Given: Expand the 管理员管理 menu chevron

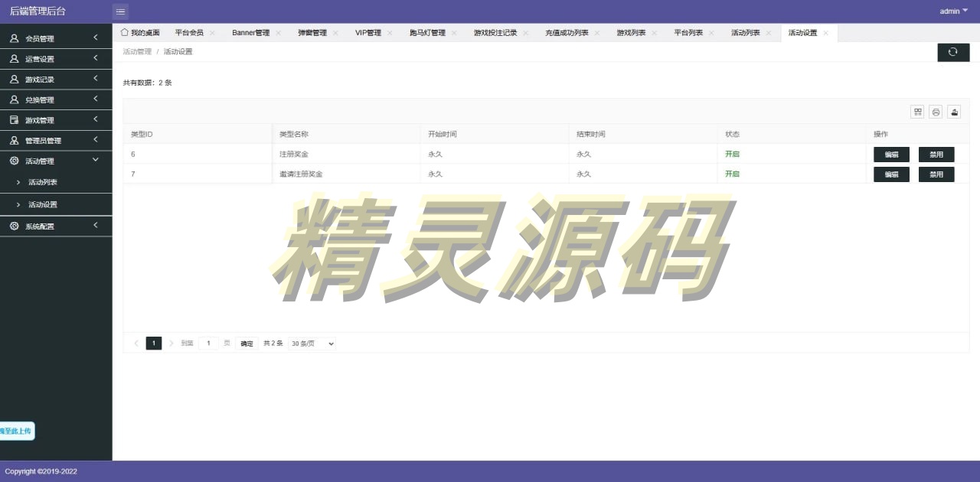Looking at the screenshot, I should 96,139.
